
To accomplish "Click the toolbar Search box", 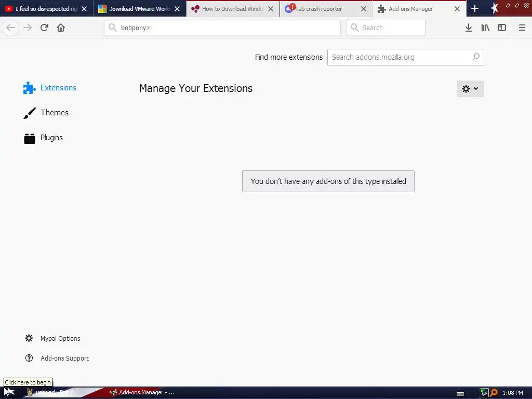I will 385,28.
